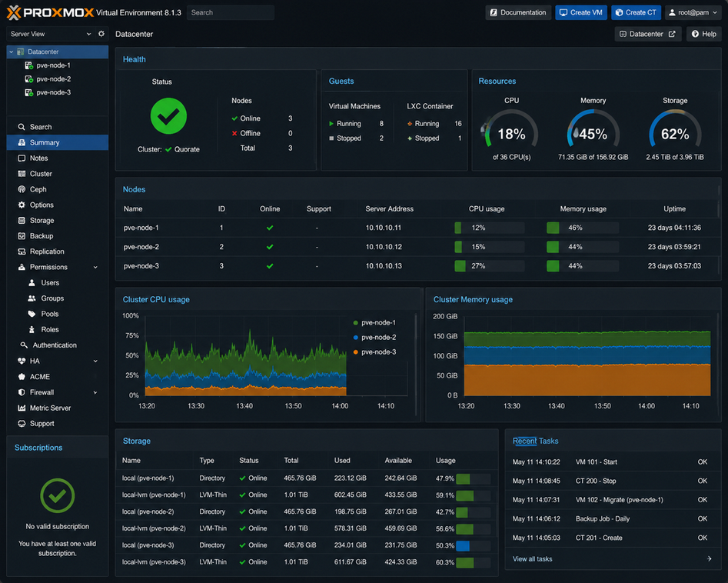This screenshot has height=583, width=728.
Task: Click the Options gear icon
Action: click(22, 205)
